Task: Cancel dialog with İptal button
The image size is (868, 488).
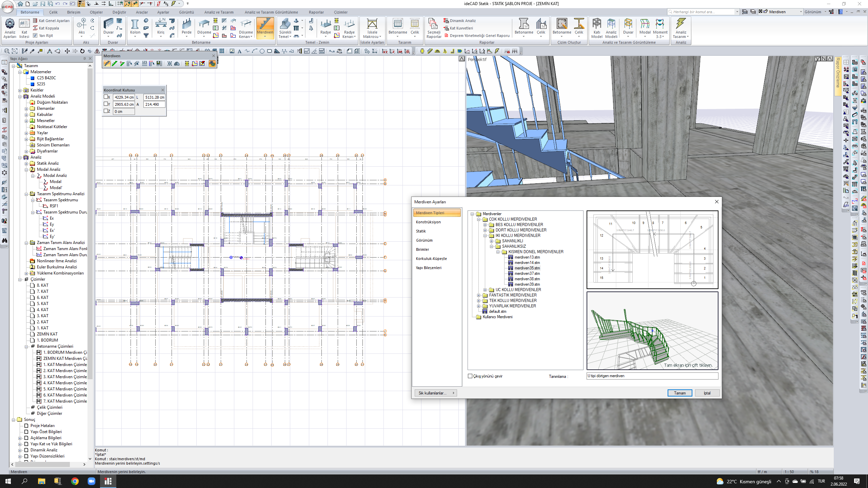Action: click(707, 393)
